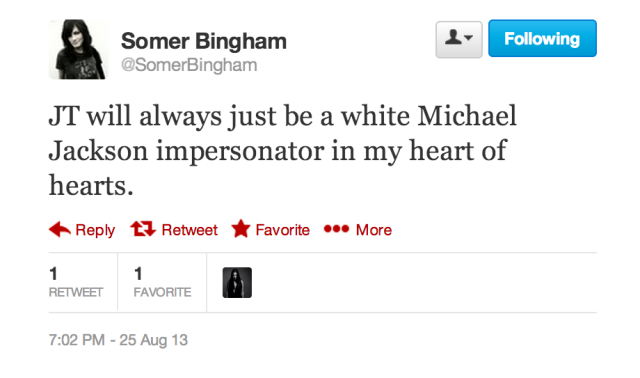
Task: Toggle the blue Following button
Action: [x=542, y=38]
